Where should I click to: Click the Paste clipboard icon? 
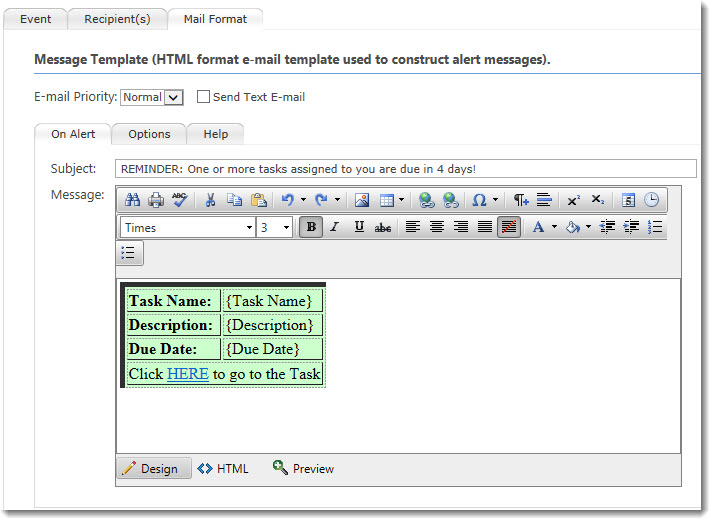pyautogui.click(x=259, y=200)
